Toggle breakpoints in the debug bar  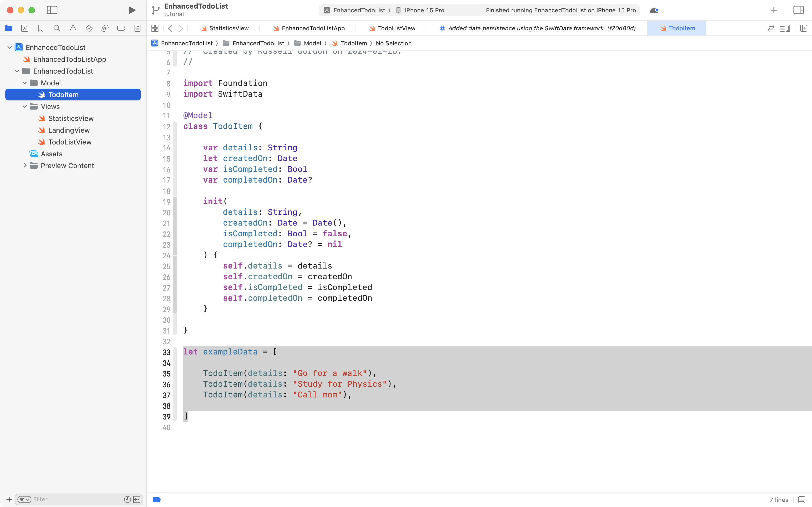[x=157, y=499]
